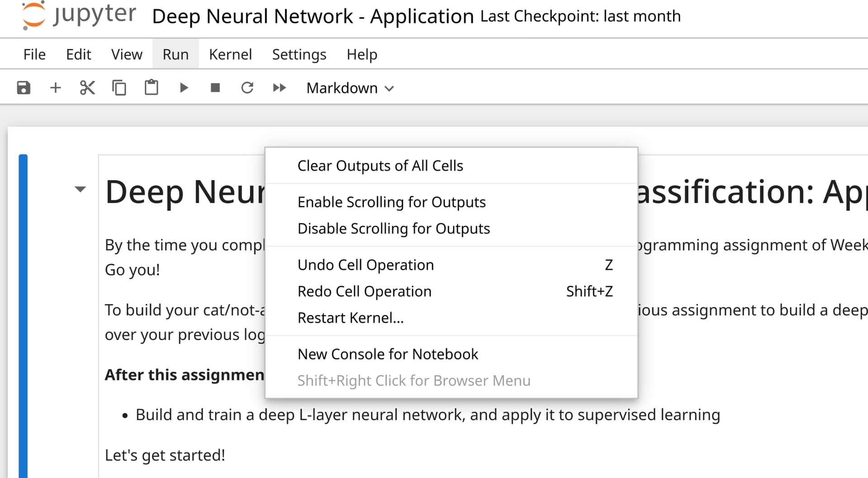868x478 pixels.
Task: Open the Markdown cell type dropdown
Action: (349, 88)
